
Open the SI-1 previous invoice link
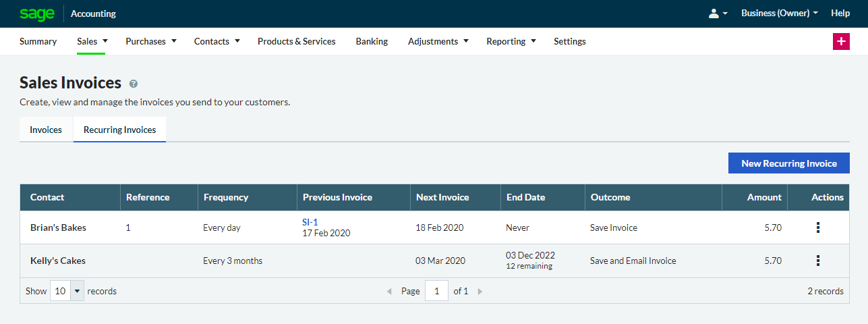point(310,222)
